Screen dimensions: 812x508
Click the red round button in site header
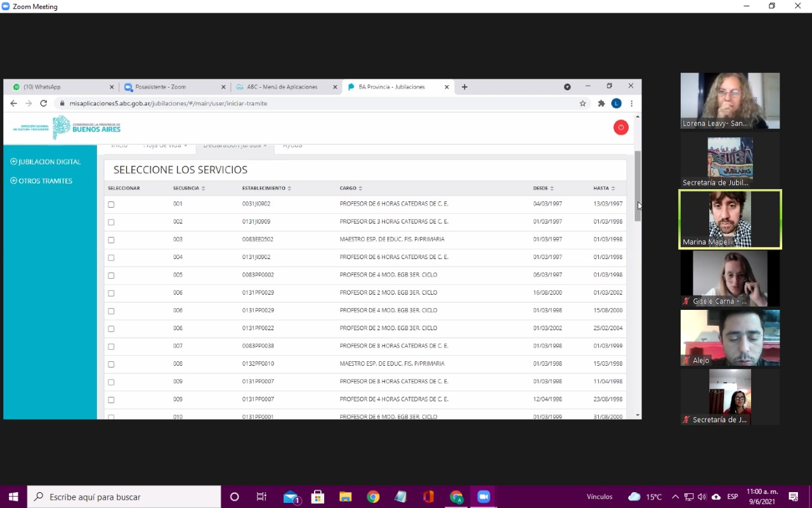pyautogui.click(x=620, y=128)
